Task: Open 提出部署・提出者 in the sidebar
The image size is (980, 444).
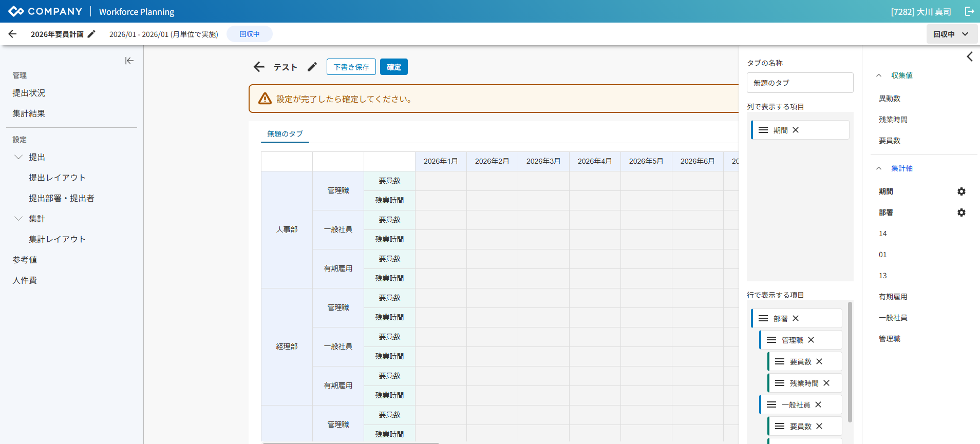Action: tap(62, 198)
